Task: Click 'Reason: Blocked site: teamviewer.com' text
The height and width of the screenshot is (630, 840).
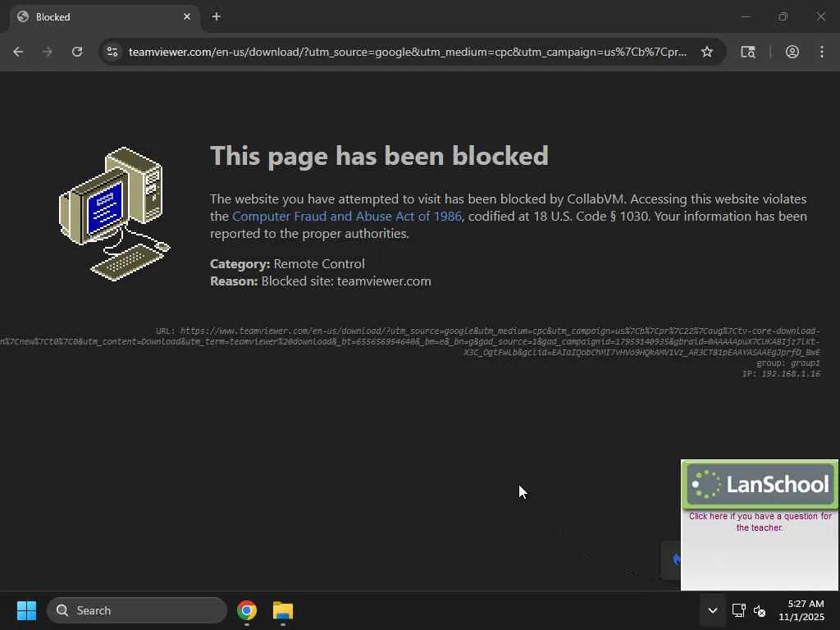Action: [321, 281]
